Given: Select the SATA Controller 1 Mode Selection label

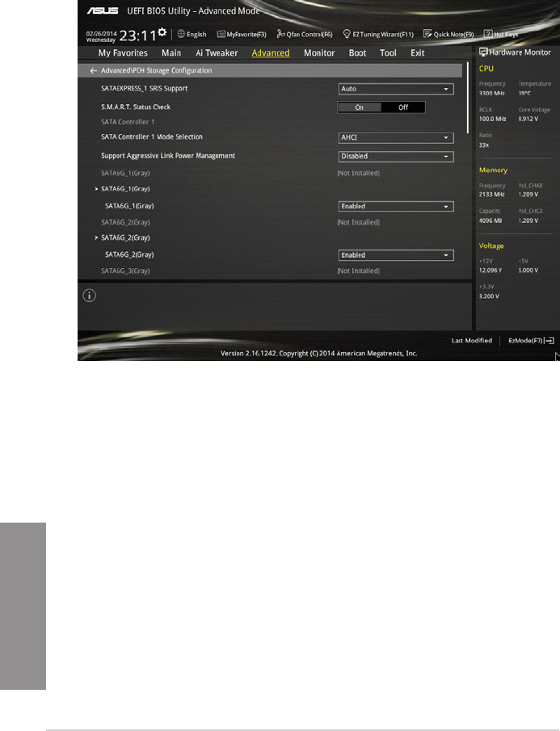Looking at the screenshot, I should pos(152,137).
